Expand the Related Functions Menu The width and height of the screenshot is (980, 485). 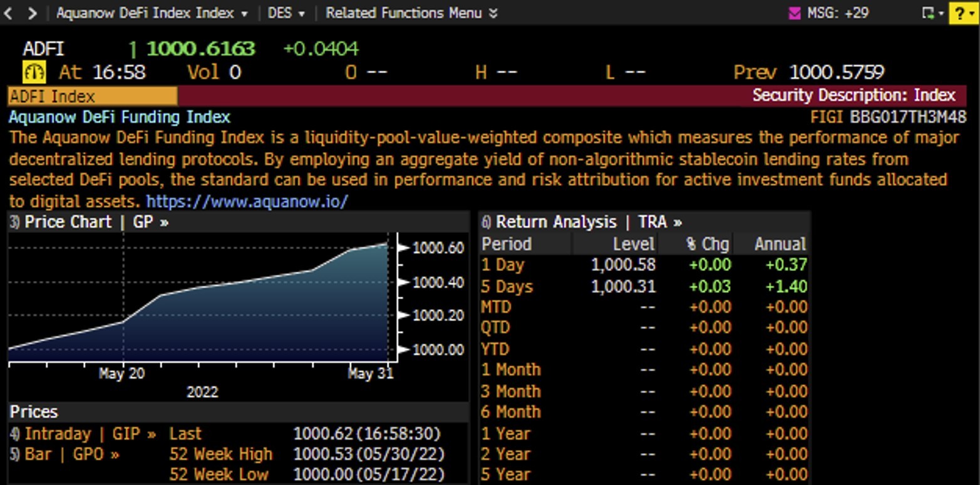[411, 13]
